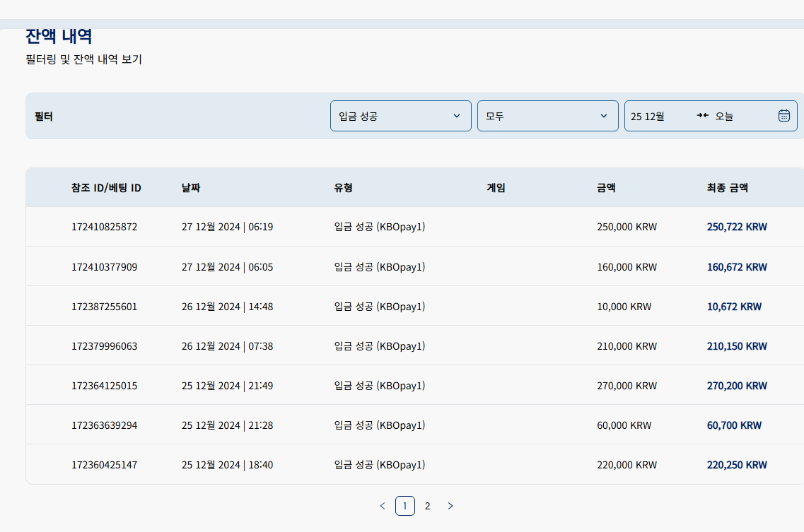
Task: Click the 210,000 KRW amount
Action: (627, 346)
